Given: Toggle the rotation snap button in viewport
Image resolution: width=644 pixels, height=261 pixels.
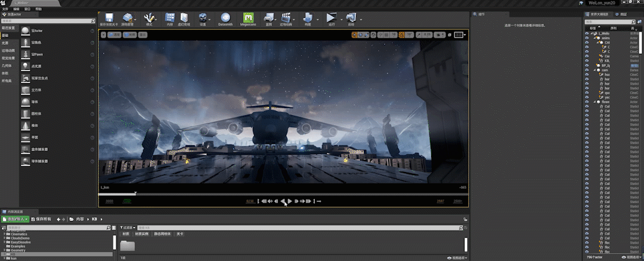Looking at the screenshot, I should click(402, 35).
